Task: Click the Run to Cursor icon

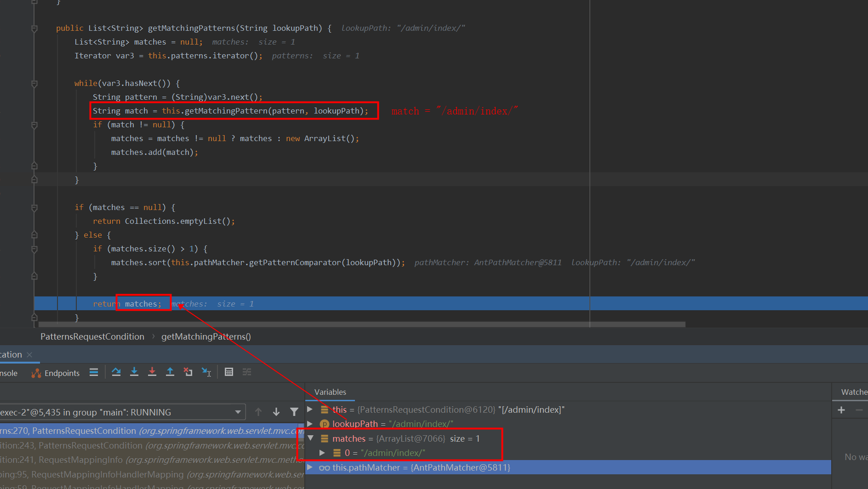Action: tap(206, 372)
